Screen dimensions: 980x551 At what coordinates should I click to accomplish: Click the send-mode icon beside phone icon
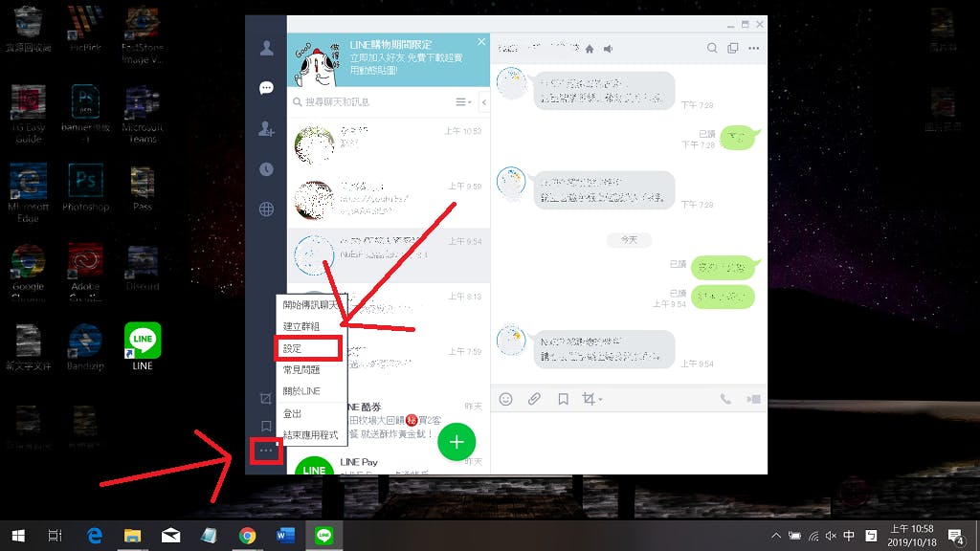[x=753, y=399]
